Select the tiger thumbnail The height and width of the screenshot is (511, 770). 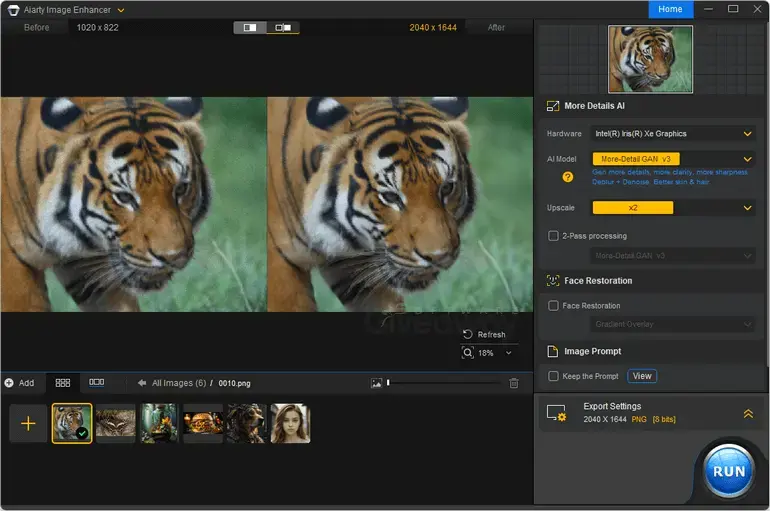coord(72,423)
